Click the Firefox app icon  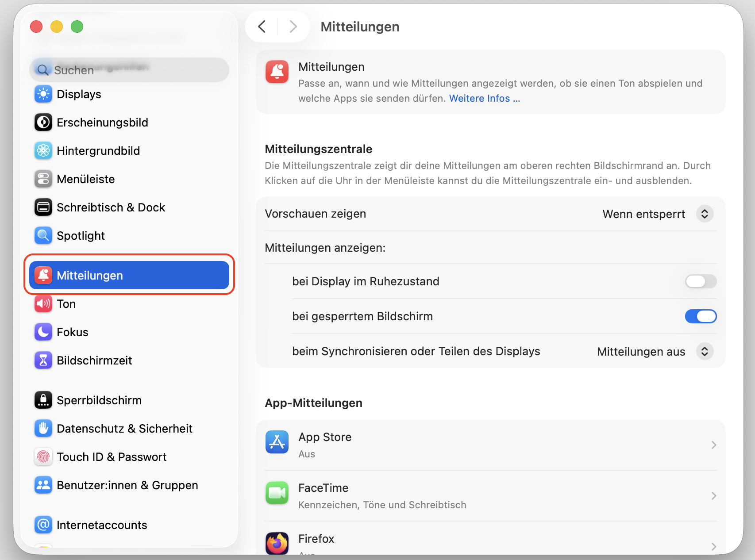tap(277, 543)
